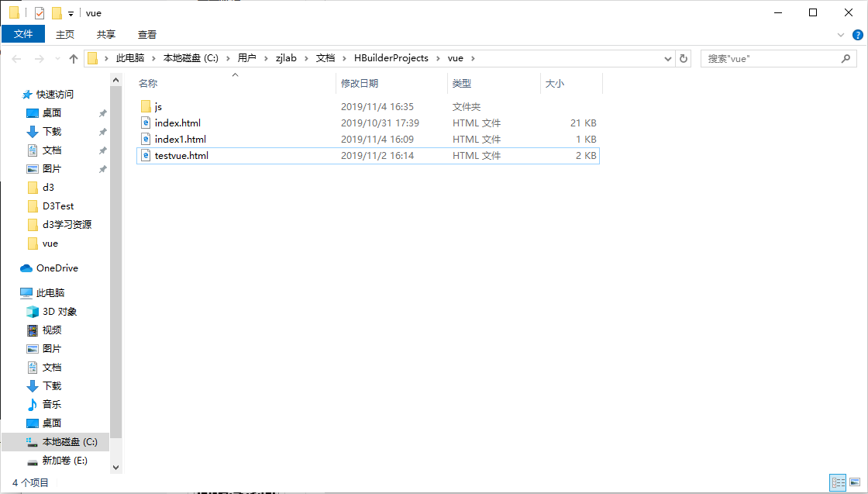Screen dimensions: 868x494
Task: Select 本地磁盘 (C:) in sidebar
Action: [x=56, y=442]
